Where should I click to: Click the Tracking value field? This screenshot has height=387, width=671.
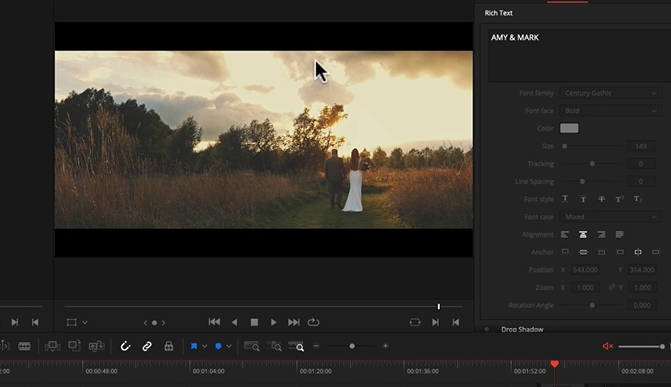point(641,164)
